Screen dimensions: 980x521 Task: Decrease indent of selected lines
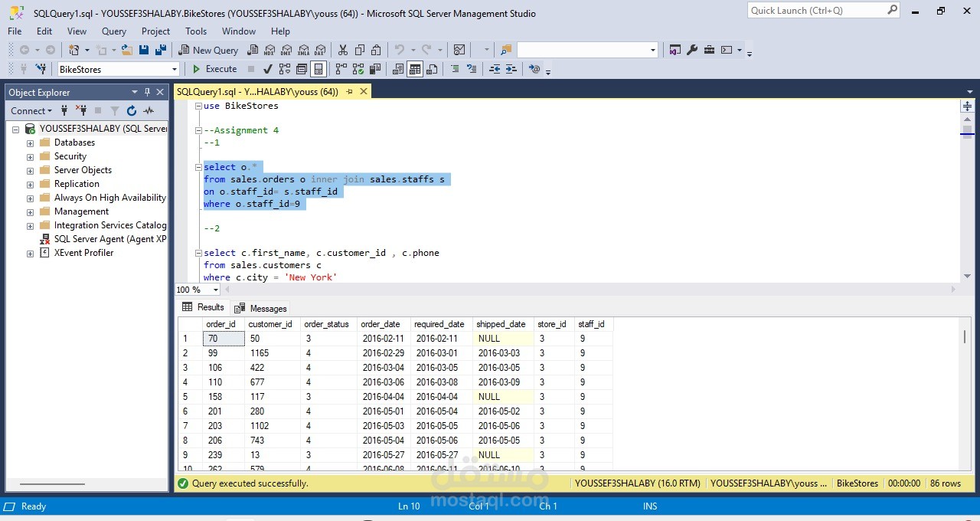point(495,69)
